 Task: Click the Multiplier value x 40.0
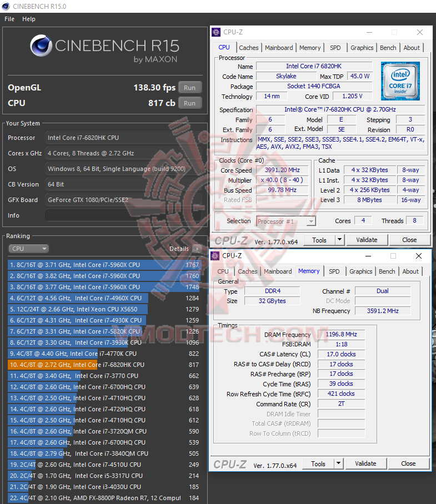click(282, 180)
